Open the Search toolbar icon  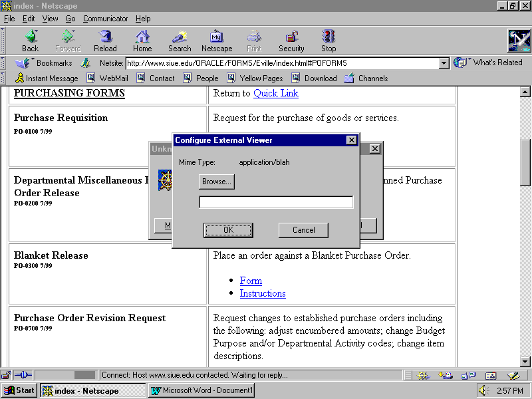(180, 37)
